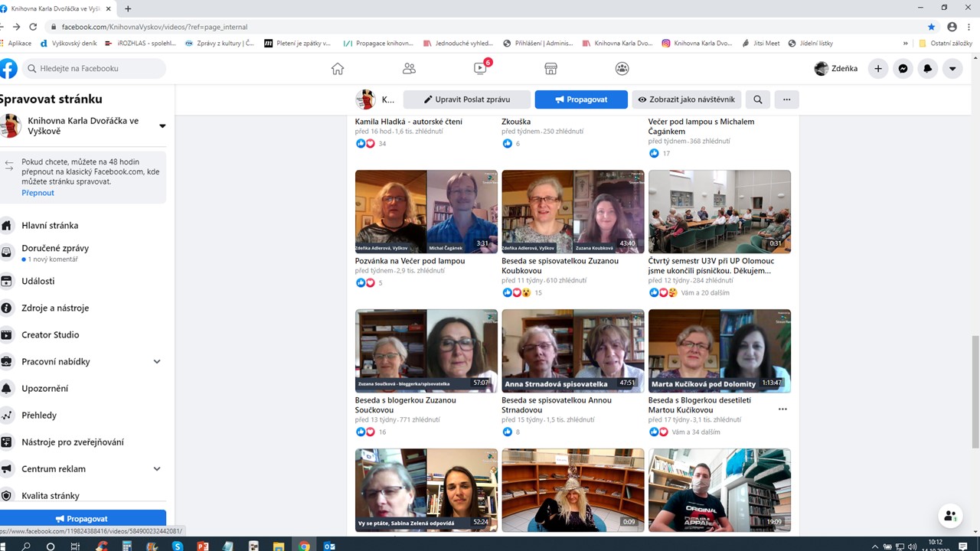Open Outlook icon in Windows taskbar
Viewport: 980px width, 551px height.
329,546
